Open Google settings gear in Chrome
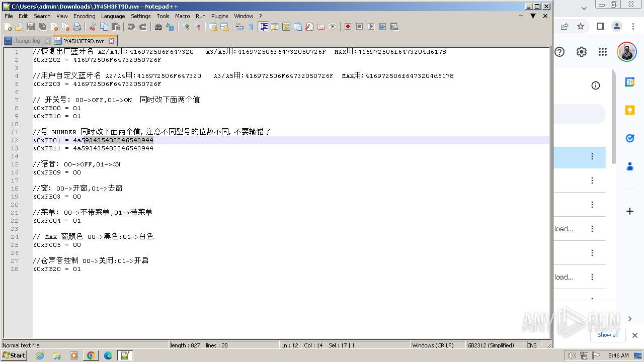The height and width of the screenshot is (362, 644). click(582, 52)
